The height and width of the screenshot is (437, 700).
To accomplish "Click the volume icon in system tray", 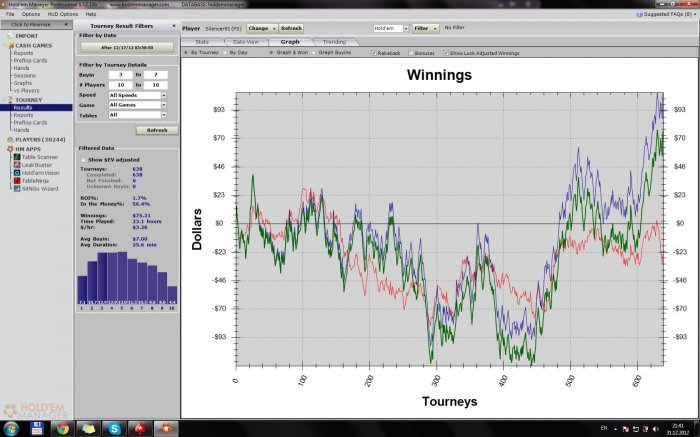I will (655, 429).
